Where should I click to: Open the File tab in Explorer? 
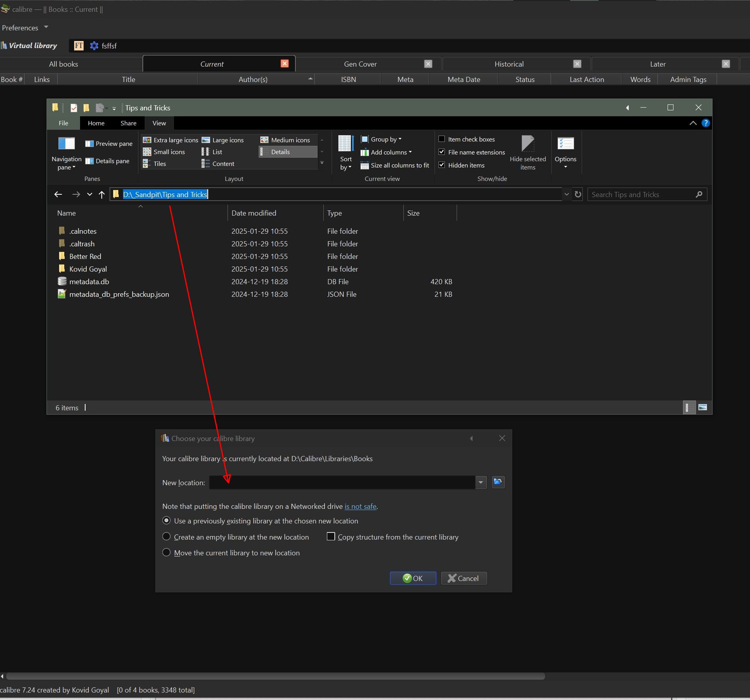[x=63, y=123]
